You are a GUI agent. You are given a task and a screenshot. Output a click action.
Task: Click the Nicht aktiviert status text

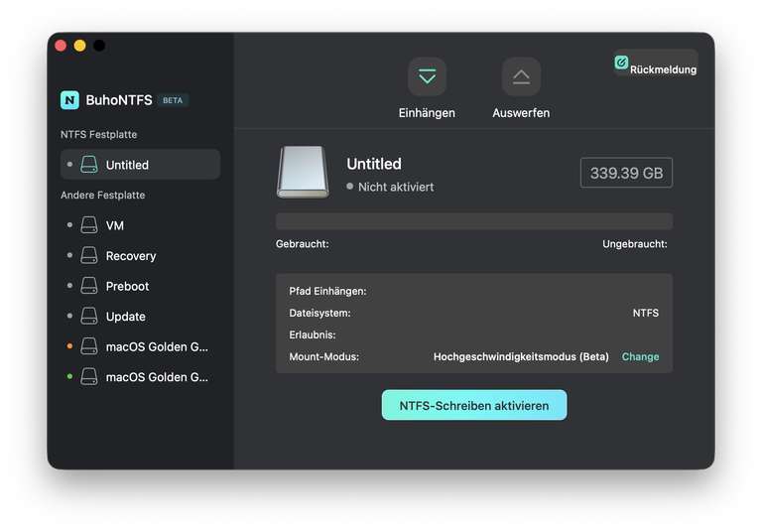pos(396,187)
